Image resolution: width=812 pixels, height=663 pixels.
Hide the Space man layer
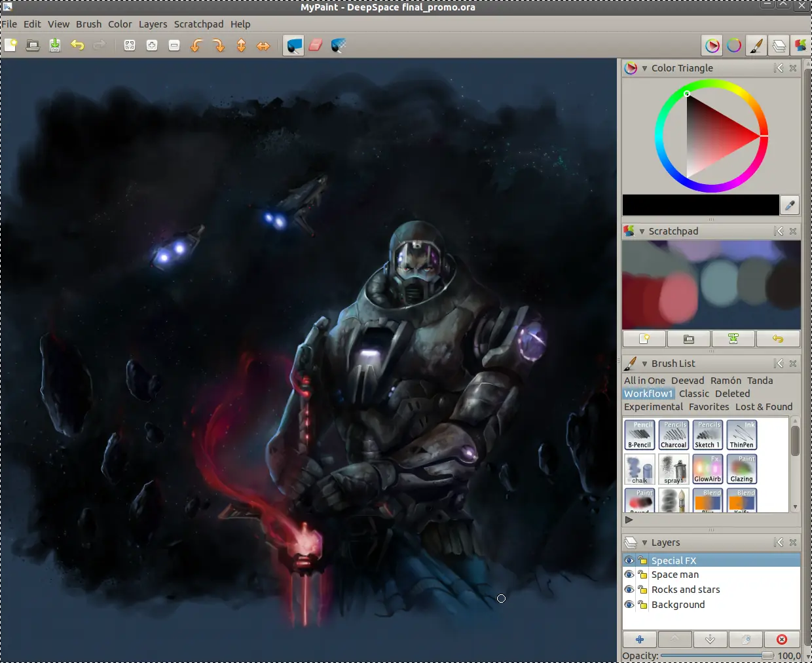coord(629,575)
